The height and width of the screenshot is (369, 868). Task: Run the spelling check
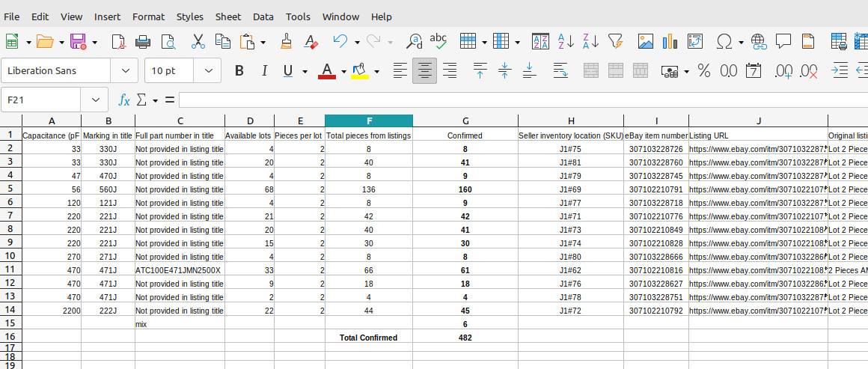pyautogui.click(x=438, y=42)
